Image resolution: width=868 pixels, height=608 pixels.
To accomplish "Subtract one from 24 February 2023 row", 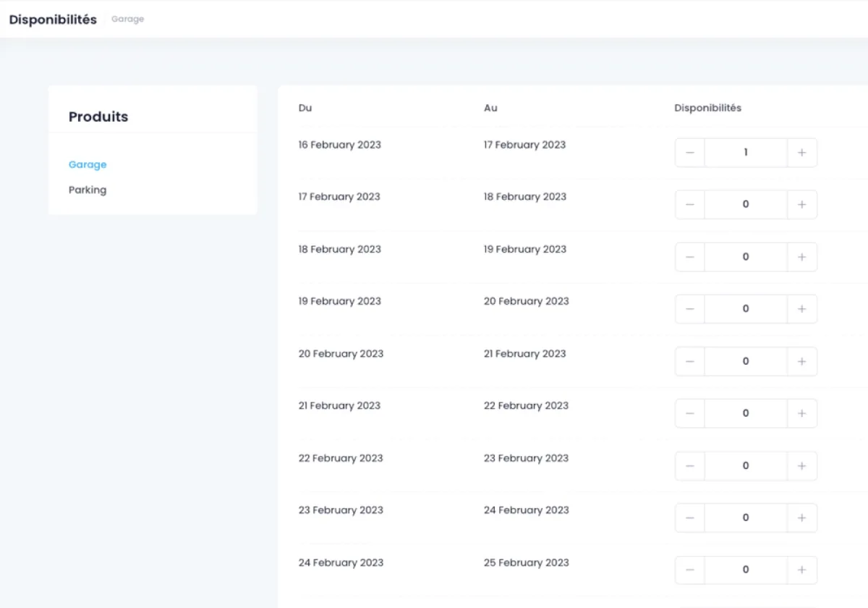I will coord(690,570).
